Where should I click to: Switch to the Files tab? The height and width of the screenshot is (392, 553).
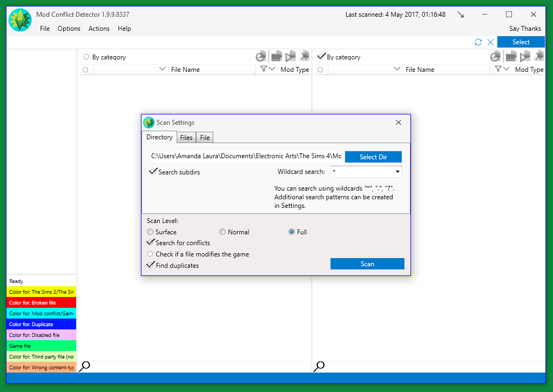tap(186, 138)
